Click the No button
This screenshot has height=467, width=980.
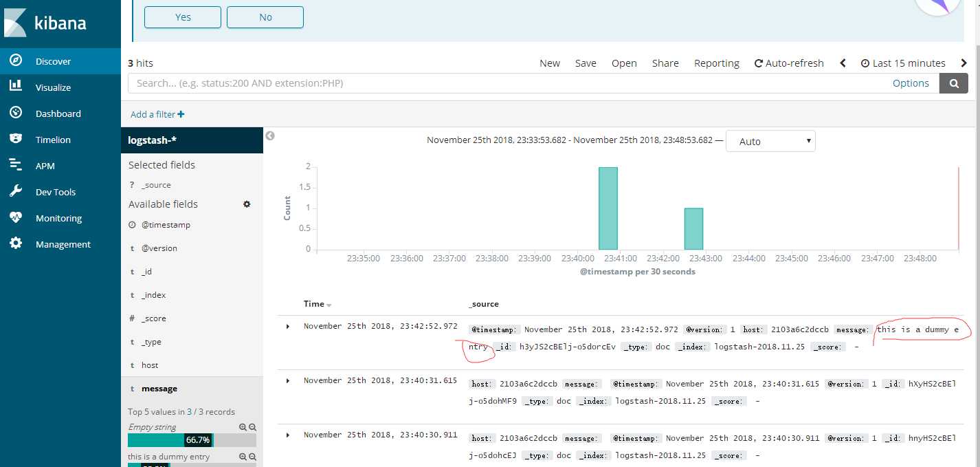point(265,17)
